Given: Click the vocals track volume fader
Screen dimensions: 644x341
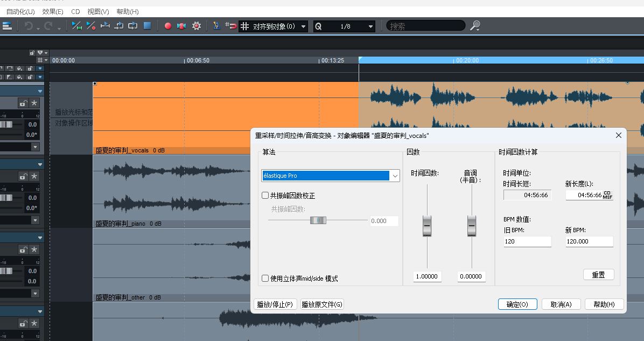Looking at the screenshot, I should (x=6, y=124).
